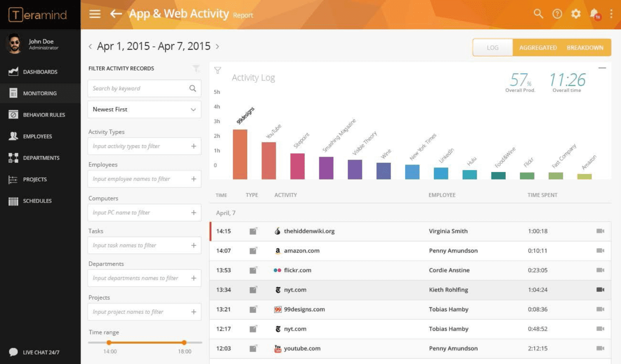Go to the previous date range
Image resolution: width=621 pixels, height=364 pixels.
[90, 47]
